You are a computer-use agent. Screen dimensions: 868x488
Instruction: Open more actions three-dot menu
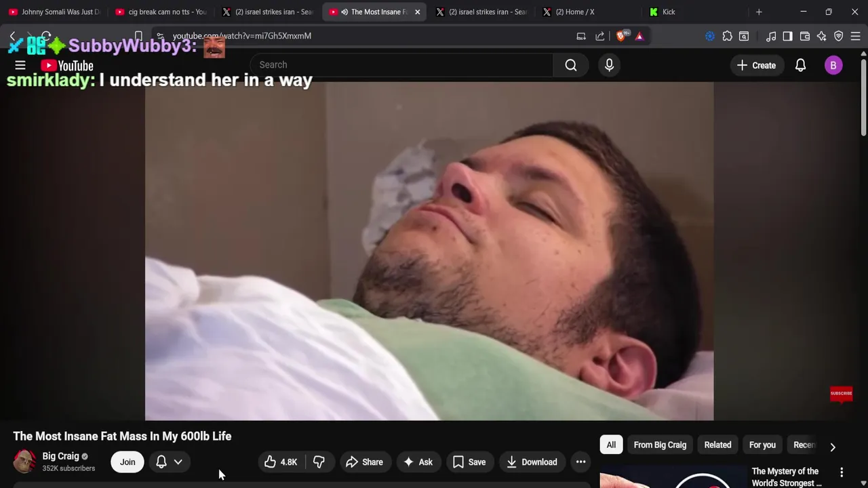(x=580, y=462)
